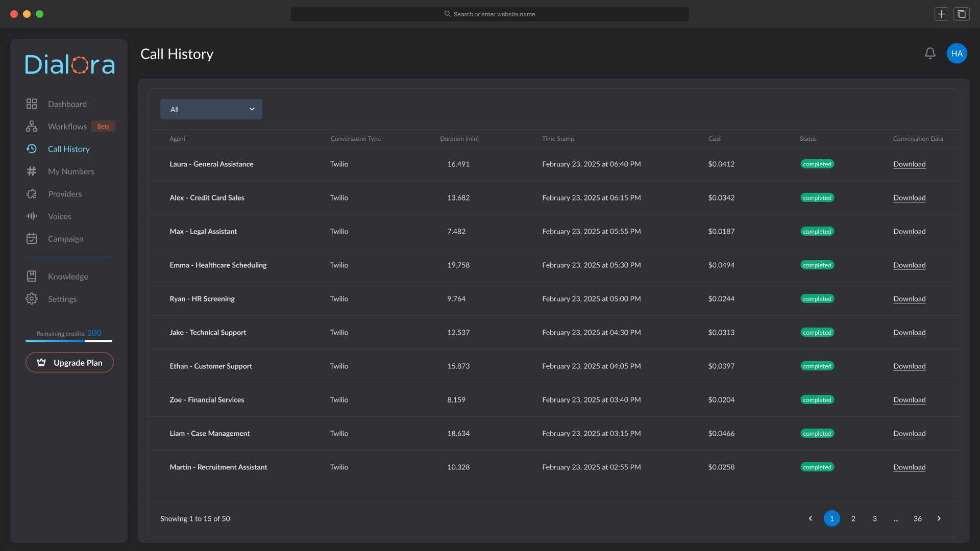The image size is (980, 551).
Task: Go to pagination page 2
Action: click(853, 518)
